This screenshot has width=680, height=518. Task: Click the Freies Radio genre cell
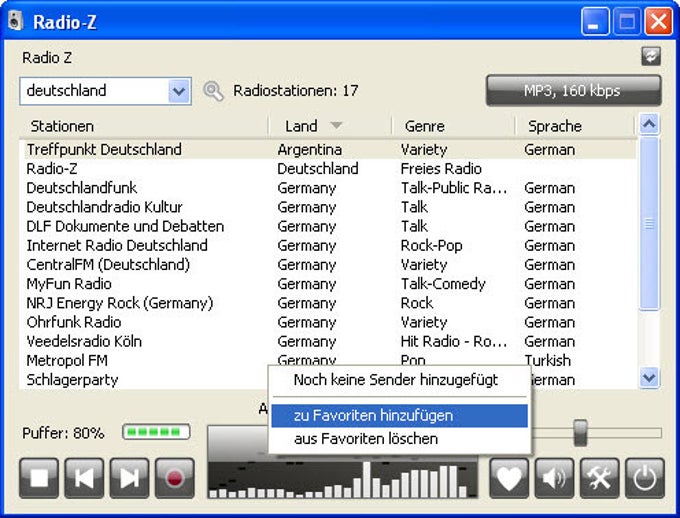441,169
